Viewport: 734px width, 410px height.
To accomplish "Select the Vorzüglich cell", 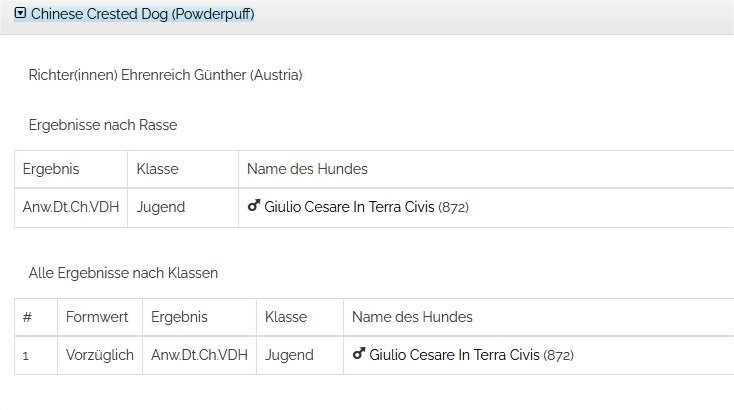I will [100, 355].
